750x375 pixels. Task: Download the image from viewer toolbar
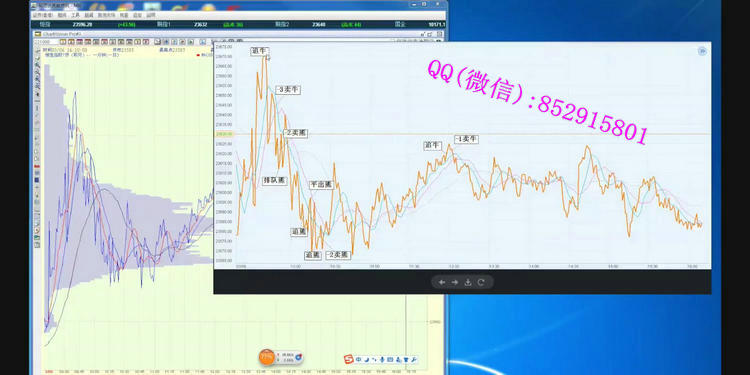coord(468,282)
